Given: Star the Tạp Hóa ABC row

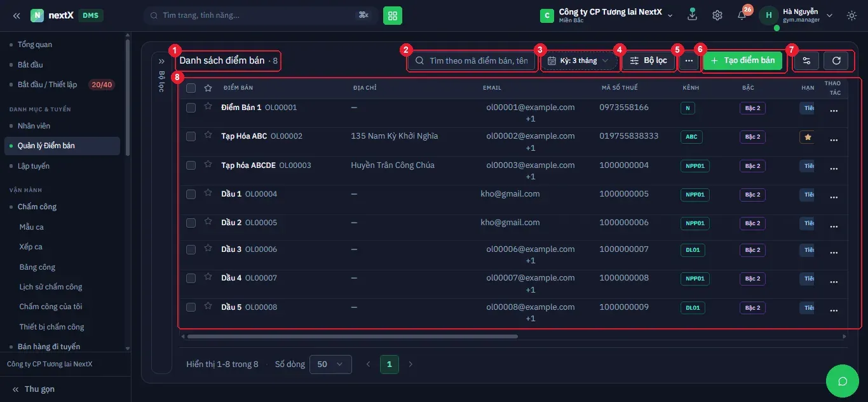Looking at the screenshot, I should pos(208,135).
